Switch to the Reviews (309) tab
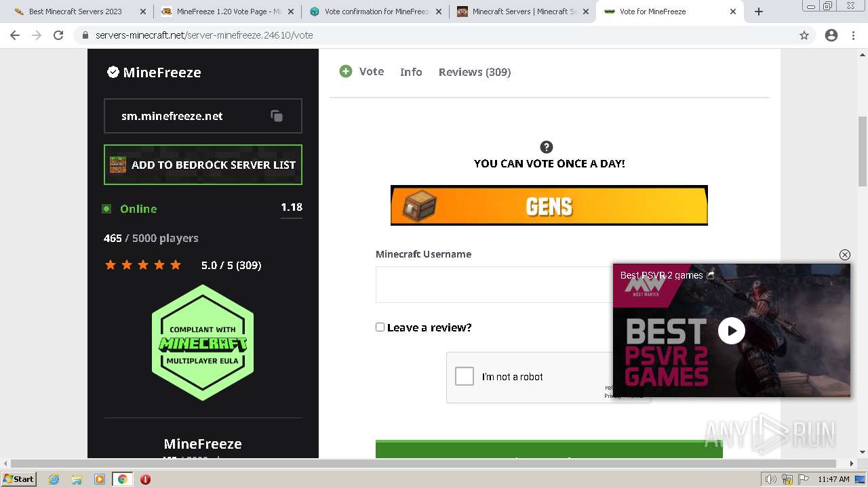The height and width of the screenshot is (488, 868). (475, 72)
